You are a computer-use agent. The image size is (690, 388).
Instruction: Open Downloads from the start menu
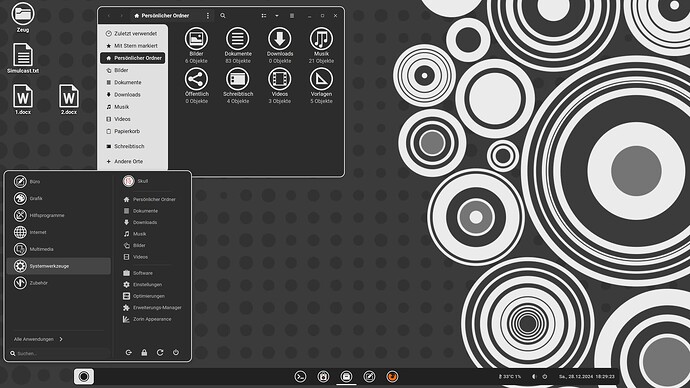click(140, 222)
